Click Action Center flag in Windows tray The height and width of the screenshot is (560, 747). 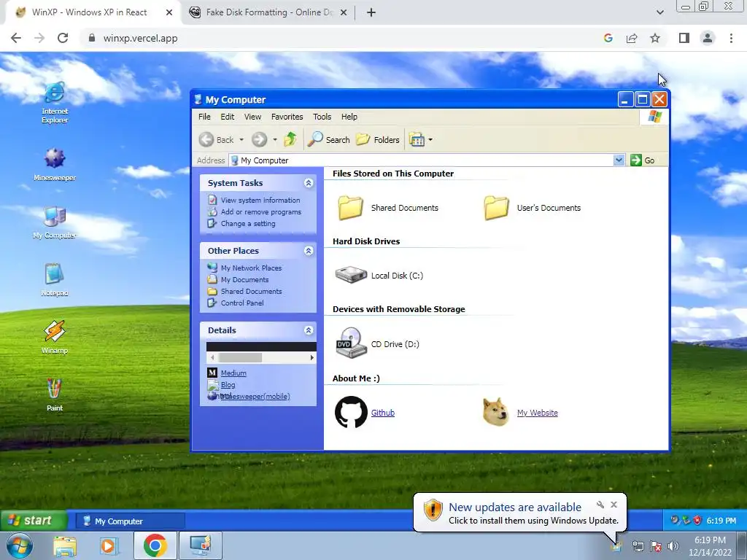tap(656, 546)
